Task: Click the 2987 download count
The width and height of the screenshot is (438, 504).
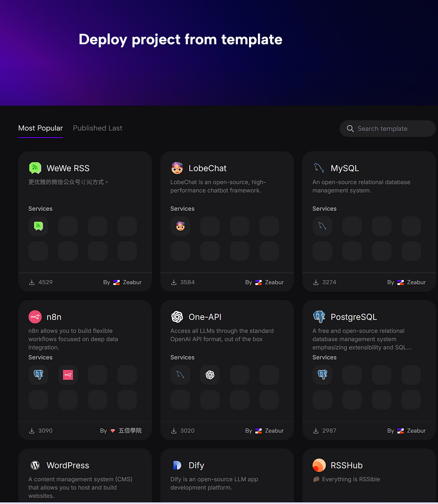Action: (329, 431)
